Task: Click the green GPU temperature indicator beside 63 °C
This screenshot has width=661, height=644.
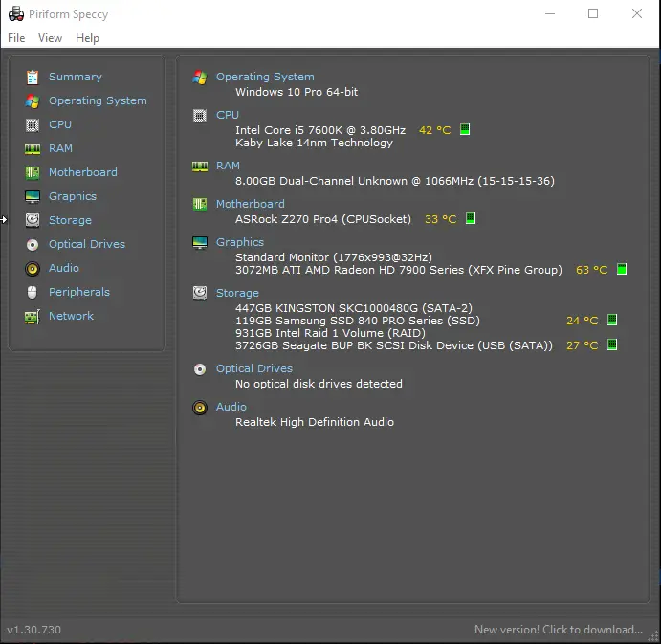Action: [622, 269]
